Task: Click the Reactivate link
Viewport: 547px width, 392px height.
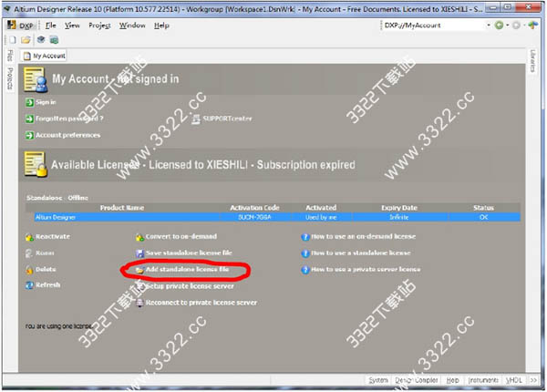Action: pyautogui.click(x=53, y=236)
